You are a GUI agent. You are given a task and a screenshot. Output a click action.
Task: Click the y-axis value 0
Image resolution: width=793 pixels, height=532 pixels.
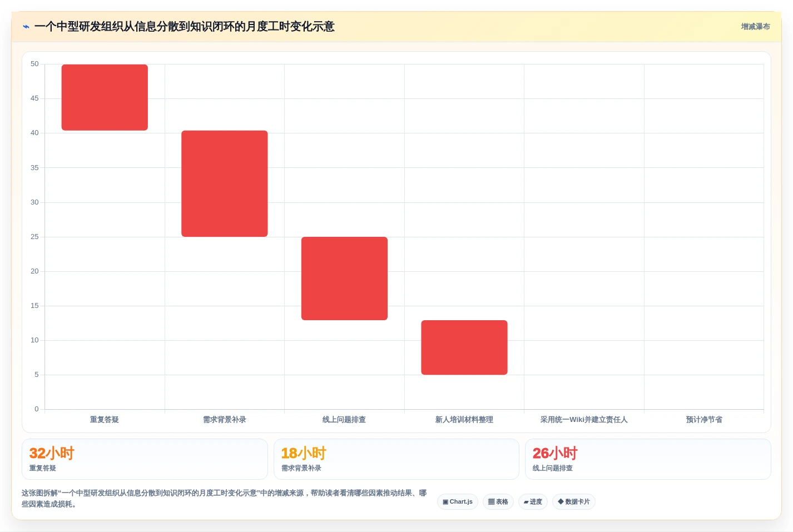[37, 409]
